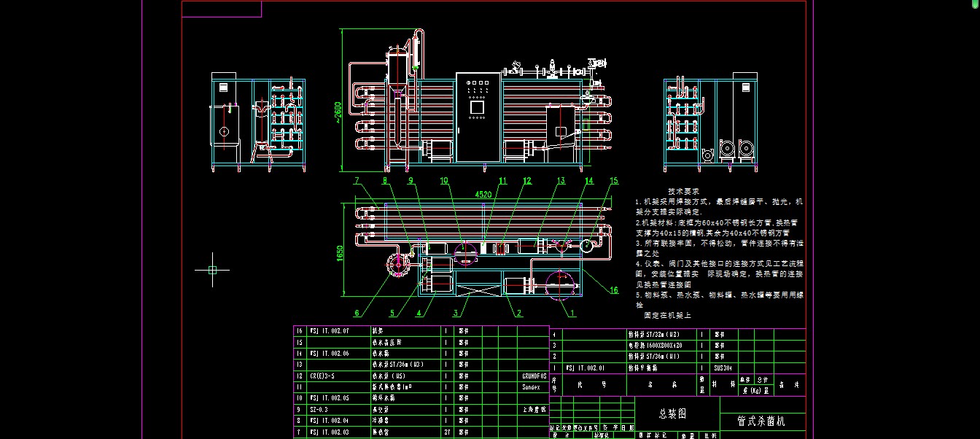Select the 1650 width dimension text
The height and width of the screenshot is (439, 980).
(340, 253)
